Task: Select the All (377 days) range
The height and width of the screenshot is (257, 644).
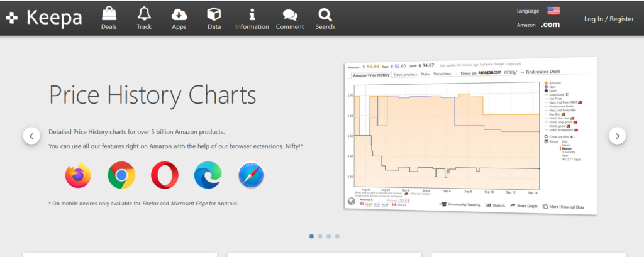Action: (x=571, y=160)
